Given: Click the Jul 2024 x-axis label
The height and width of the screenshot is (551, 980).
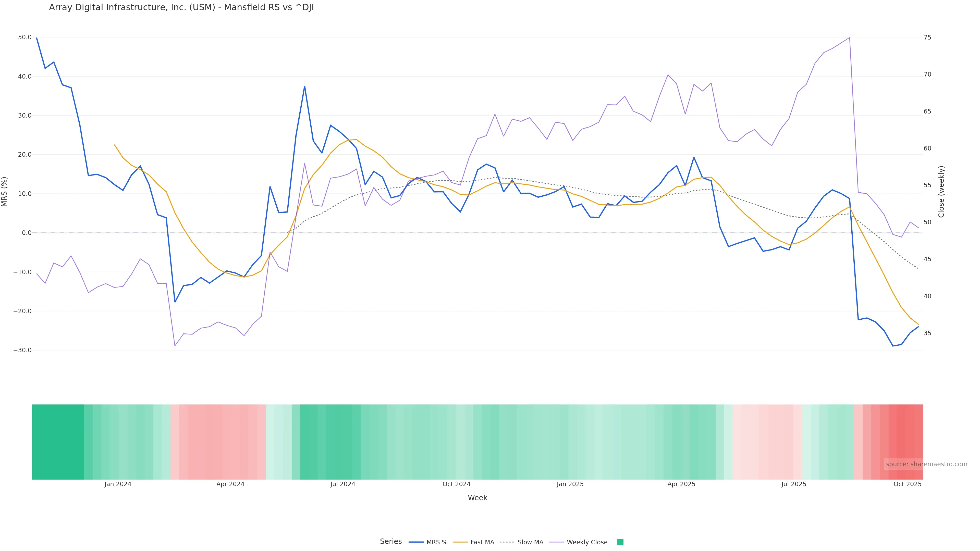Looking at the screenshot, I should tap(342, 484).
